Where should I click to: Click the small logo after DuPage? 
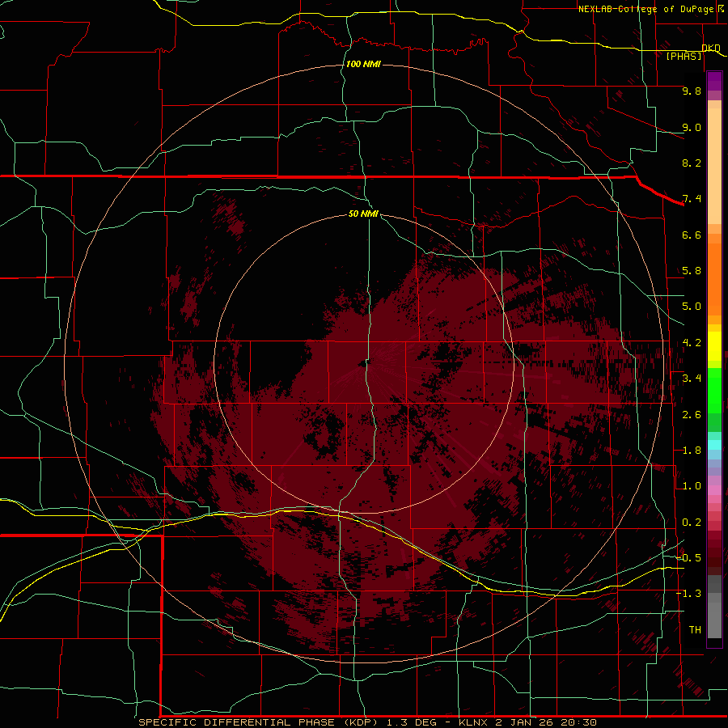[721, 8]
